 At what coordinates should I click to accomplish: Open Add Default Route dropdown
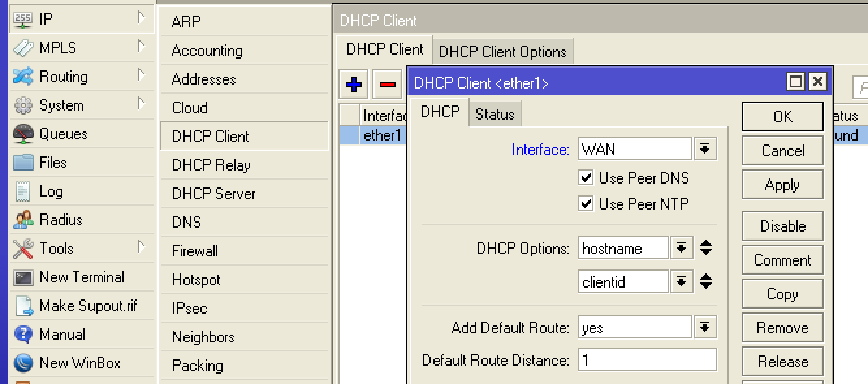(705, 327)
